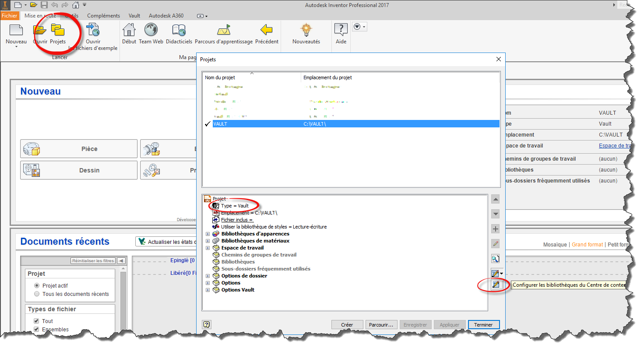Screen dimensions: 644x348
Task: Toggle the Ensembles file type checkbox
Action: 37,330
